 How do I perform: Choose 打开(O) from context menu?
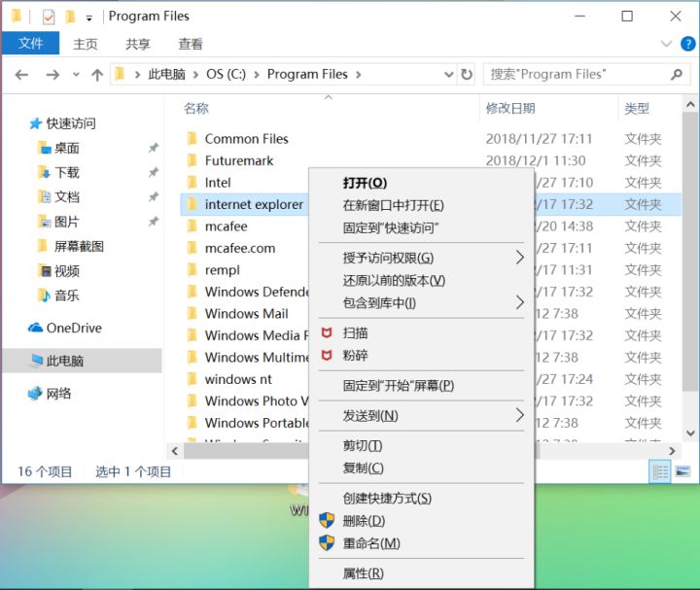tap(421, 183)
